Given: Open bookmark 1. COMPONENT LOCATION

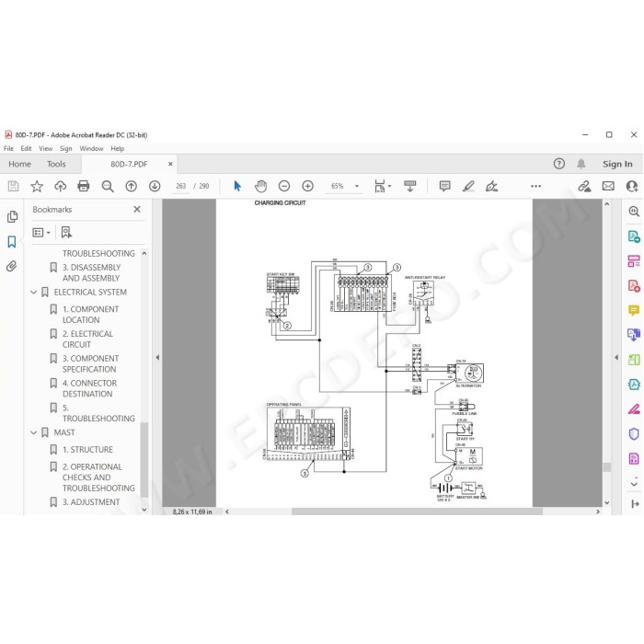Looking at the screenshot, I should 90,315.
